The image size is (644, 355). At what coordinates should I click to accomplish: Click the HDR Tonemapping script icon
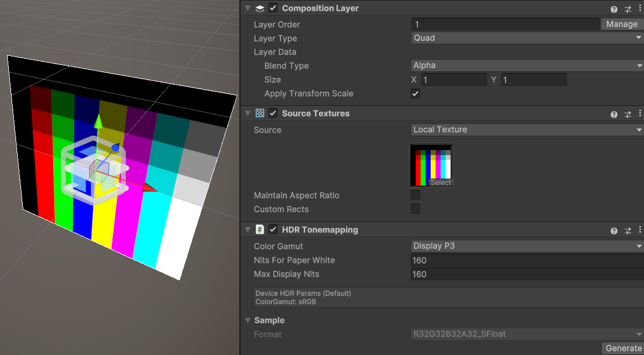(x=260, y=230)
